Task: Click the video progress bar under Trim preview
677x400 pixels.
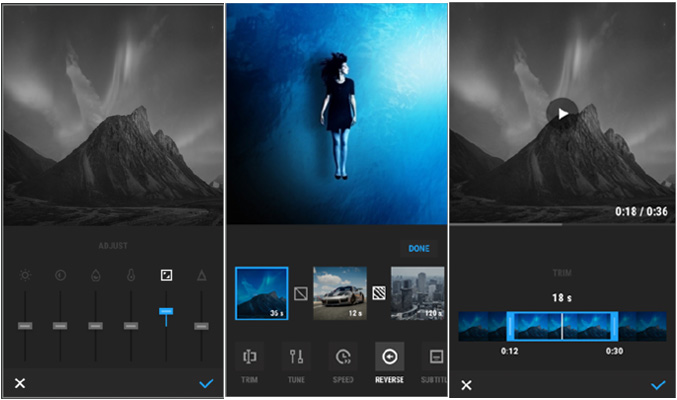Action: pos(562,224)
